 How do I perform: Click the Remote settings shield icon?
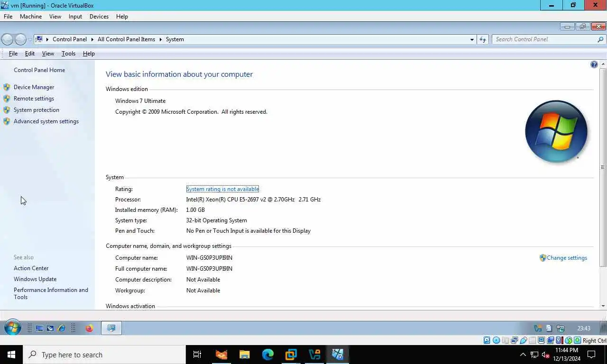[7, 99]
